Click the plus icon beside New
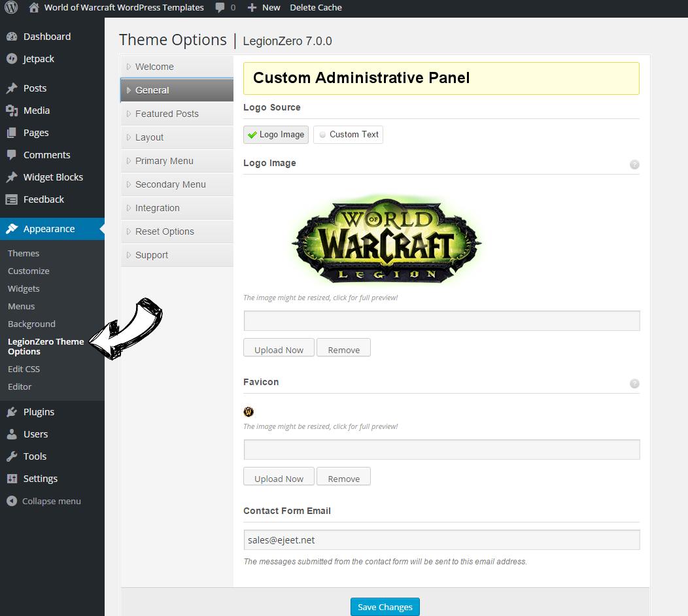 point(252,7)
